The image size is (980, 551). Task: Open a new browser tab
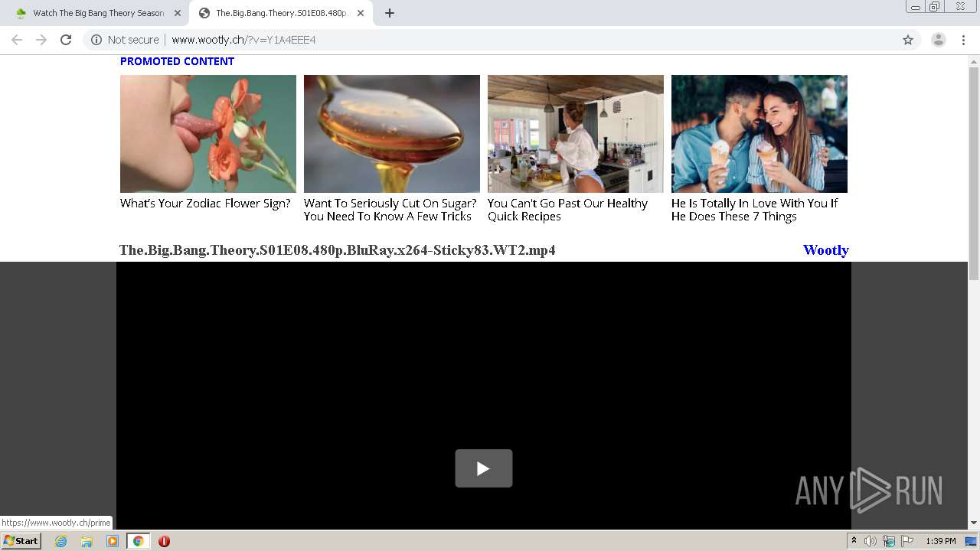pos(390,13)
